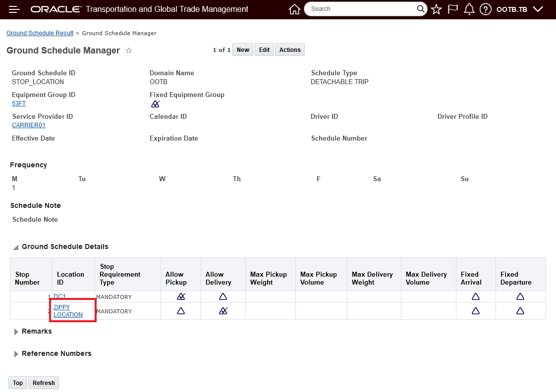Expand the Reference Numbers section
The height and width of the screenshot is (392, 556).
16,354
